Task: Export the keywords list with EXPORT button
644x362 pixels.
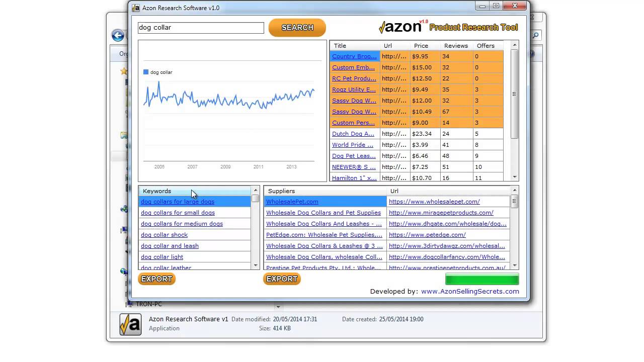Action: point(156,279)
